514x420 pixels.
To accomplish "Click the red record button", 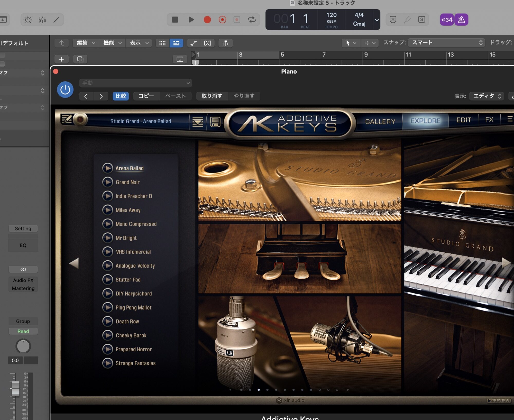I will (x=207, y=20).
